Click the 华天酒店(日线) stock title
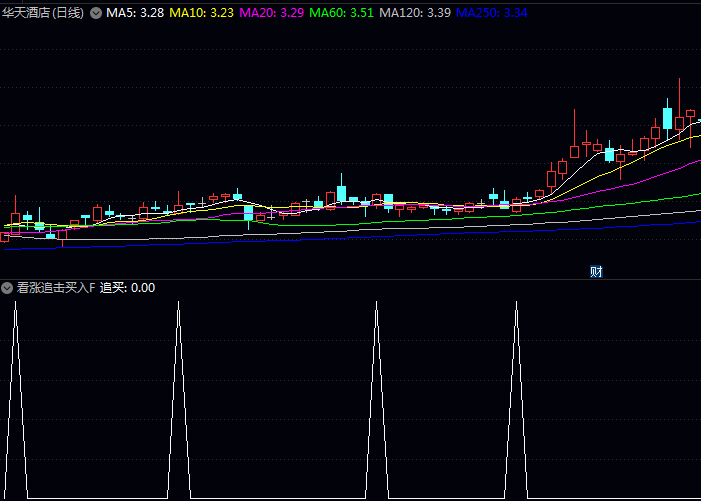The height and width of the screenshot is (501, 701). (44, 13)
